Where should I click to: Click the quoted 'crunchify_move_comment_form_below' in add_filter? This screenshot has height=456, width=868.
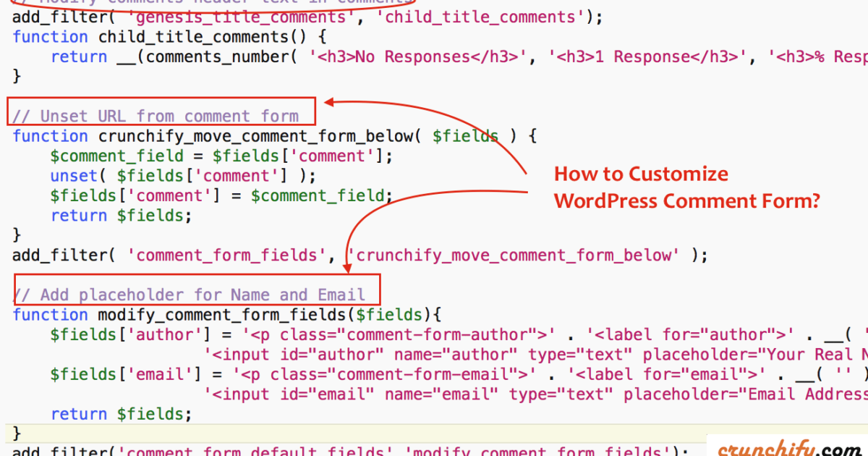pyautogui.click(x=514, y=255)
